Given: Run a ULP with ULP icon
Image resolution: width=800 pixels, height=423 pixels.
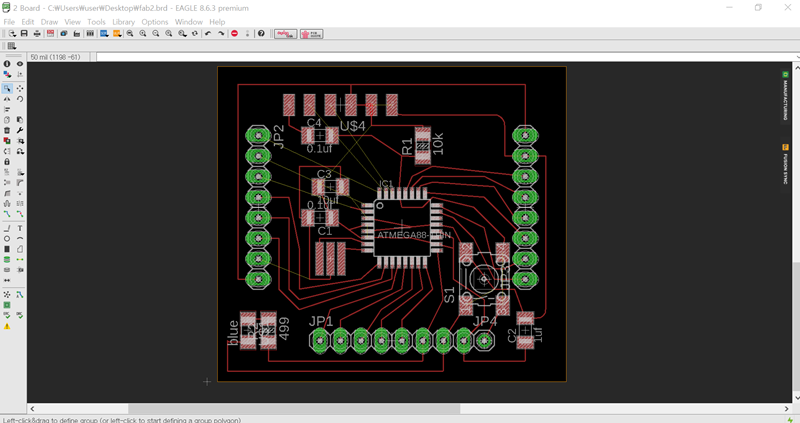Looking at the screenshot, I should (x=117, y=34).
